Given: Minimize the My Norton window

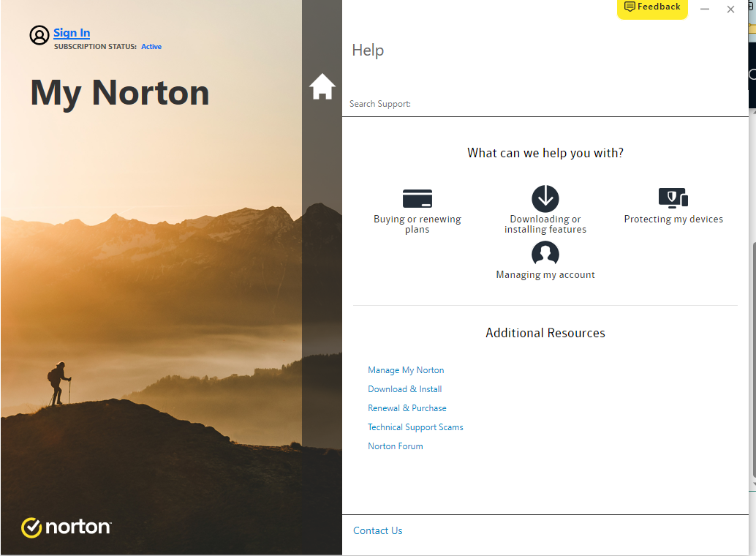Looking at the screenshot, I should (705, 10).
